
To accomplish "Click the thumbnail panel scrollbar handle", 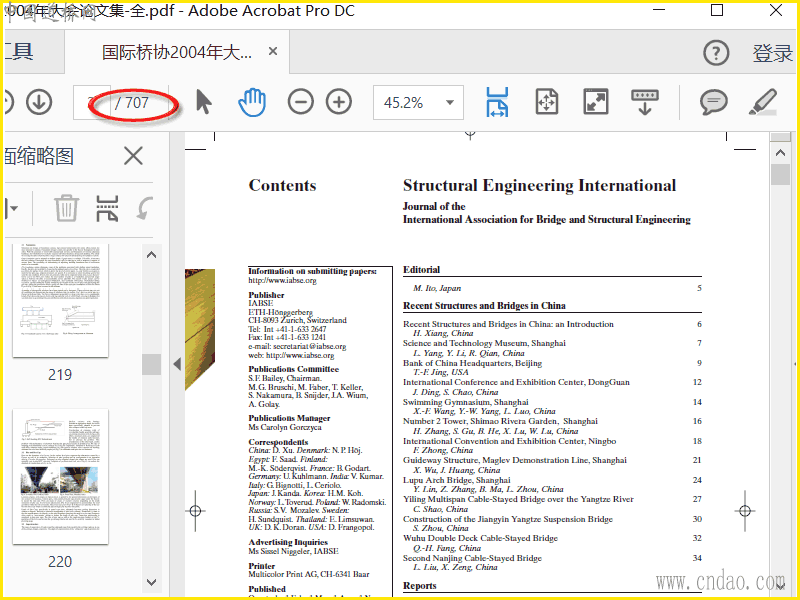I will pyautogui.click(x=152, y=364).
